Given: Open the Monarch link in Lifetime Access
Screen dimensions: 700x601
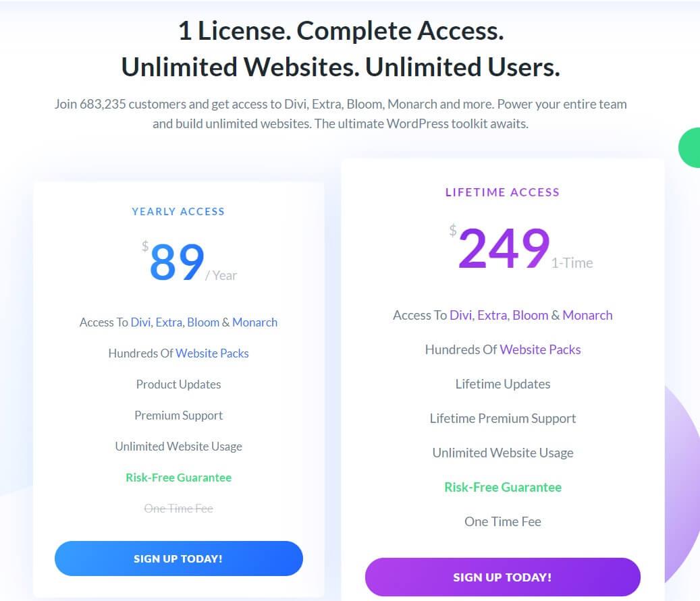Looking at the screenshot, I should pyautogui.click(x=587, y=315).
